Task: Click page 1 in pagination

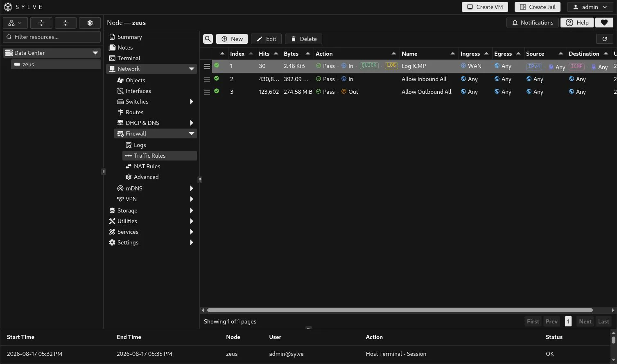Action: pyautogui.click(x=568, y=321)
